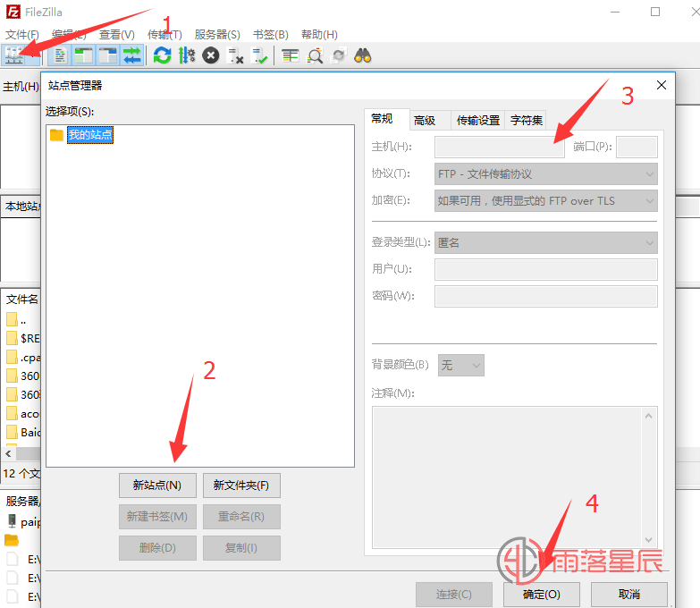The height and width of the screenshot is (608, 700).
Task: Toggle the local directory tree icon
Action: tap(83, 55)
